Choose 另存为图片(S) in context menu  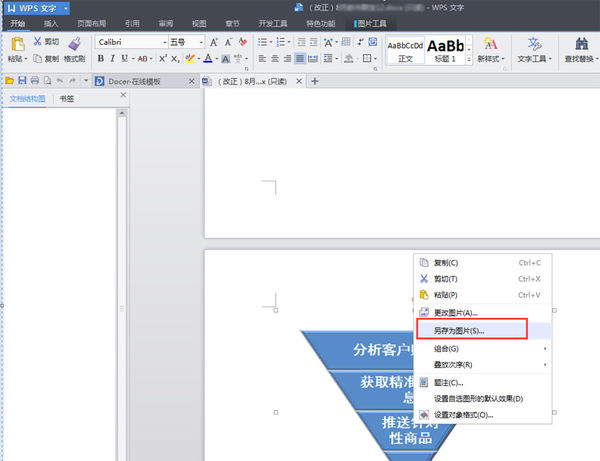click(x=483, y=331)
